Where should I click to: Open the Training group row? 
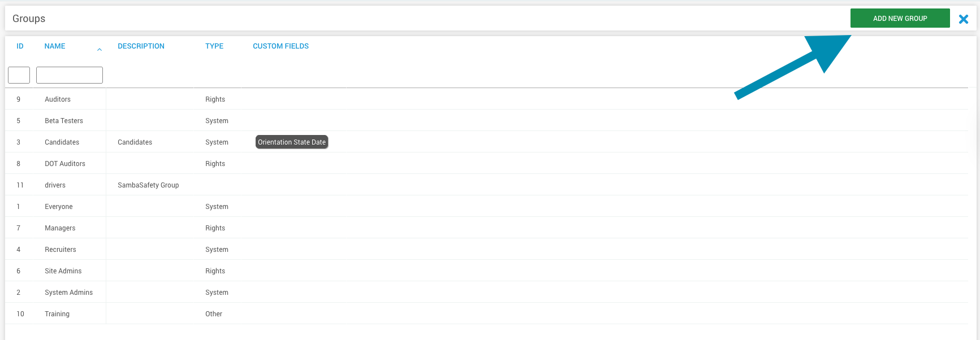(x=57, y=314)
